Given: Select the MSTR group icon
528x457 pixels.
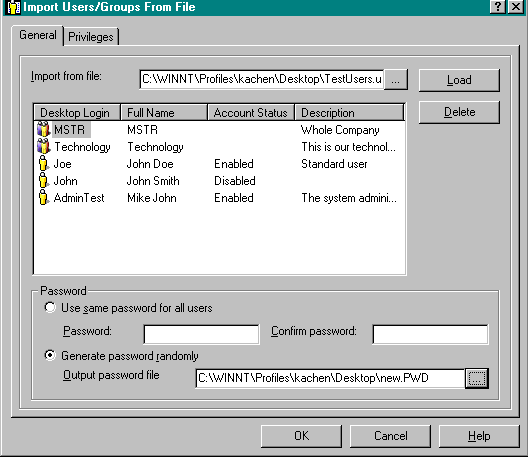Looking at the screenshot, I should (x=43, y=129).
